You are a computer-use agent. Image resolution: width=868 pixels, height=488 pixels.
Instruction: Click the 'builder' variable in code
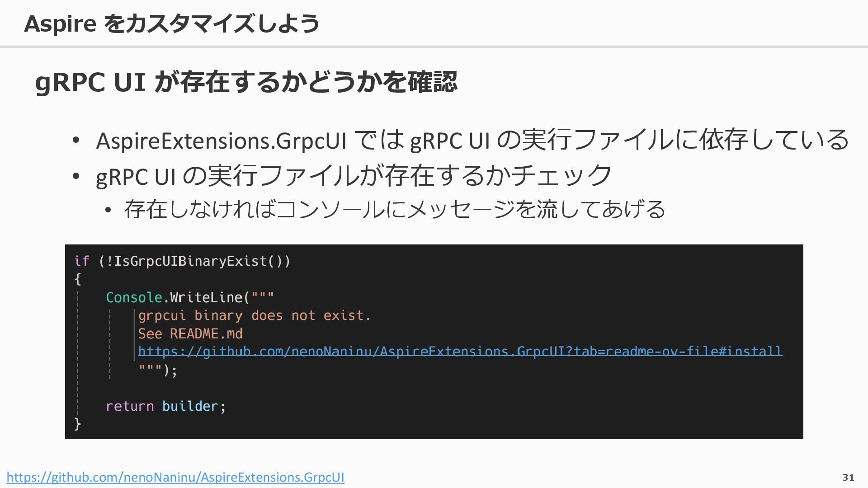190,406
